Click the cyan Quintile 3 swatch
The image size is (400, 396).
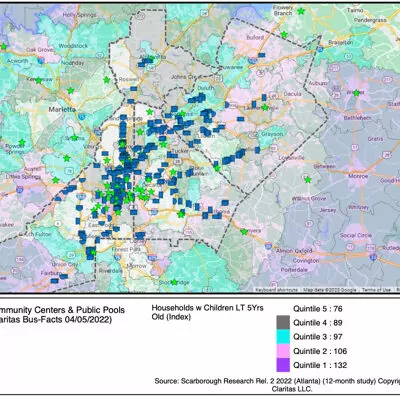coord(283,337)
